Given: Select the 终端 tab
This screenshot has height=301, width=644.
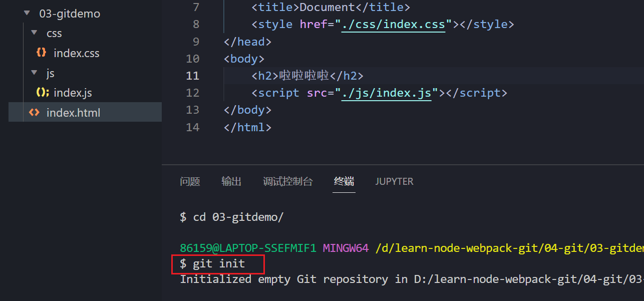Looking at the screenshot, I should click(x=344, y=181).
